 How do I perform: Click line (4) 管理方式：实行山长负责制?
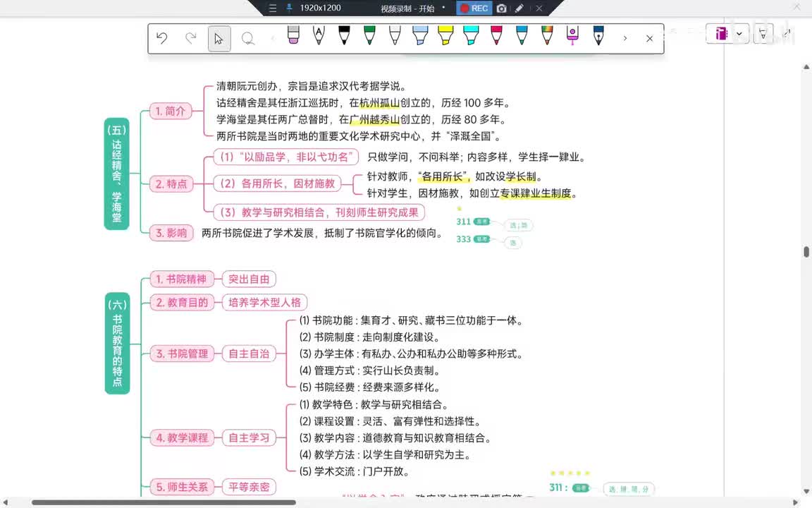pyautogui.click(x=370, y=370)
